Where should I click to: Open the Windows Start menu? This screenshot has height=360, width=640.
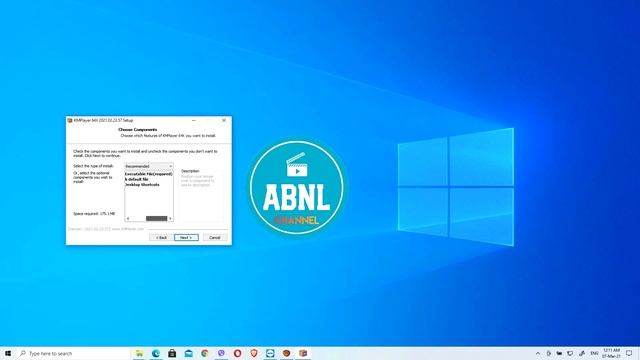point(8,353)
